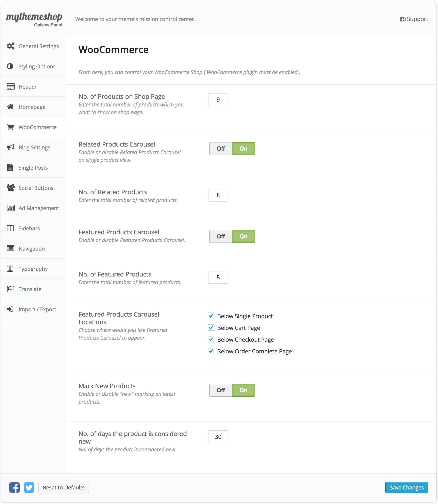Click the Styling Options contrast icon
The width and height of the screenshot is (438, 504).
(x=10, y=66)
